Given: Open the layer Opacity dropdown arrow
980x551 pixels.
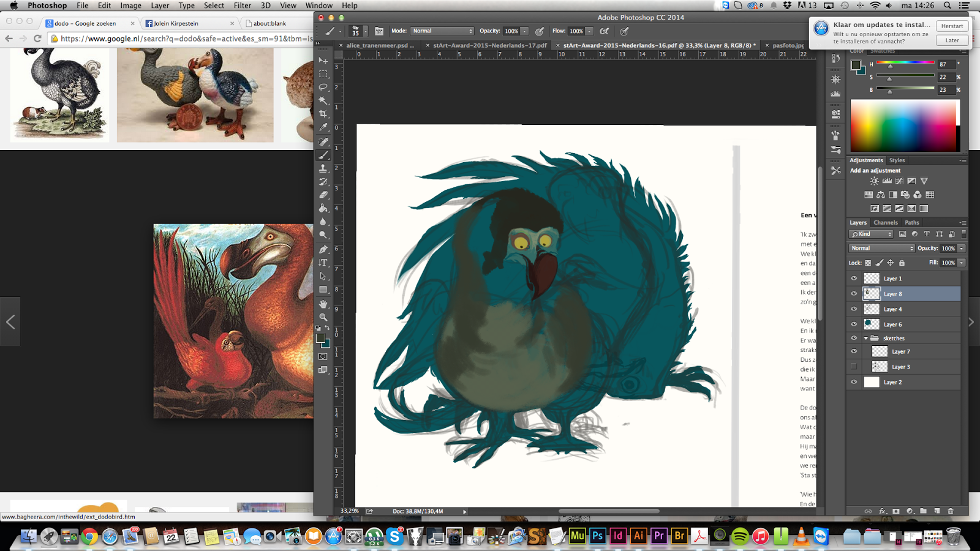Looking at the screenshot, I should [x=962, y=249].
